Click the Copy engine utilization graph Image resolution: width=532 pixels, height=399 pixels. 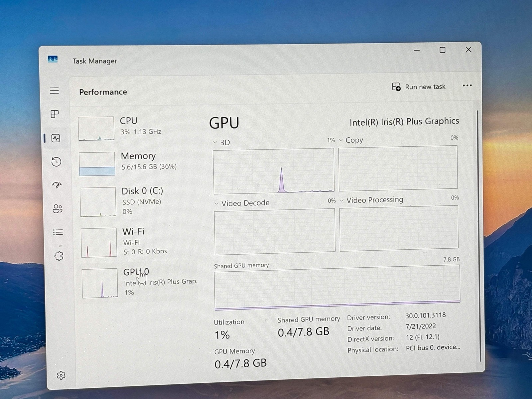[x=398, y=168]
